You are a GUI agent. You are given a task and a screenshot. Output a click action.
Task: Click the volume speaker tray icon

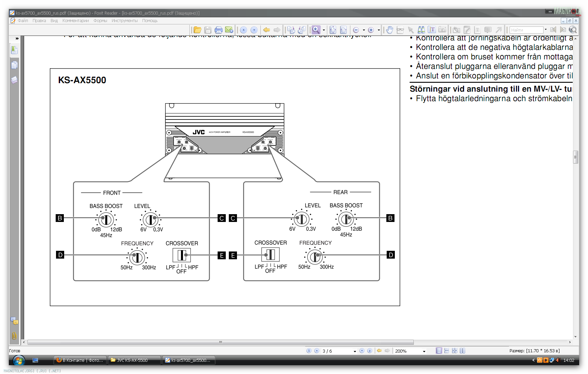(557, 360)
